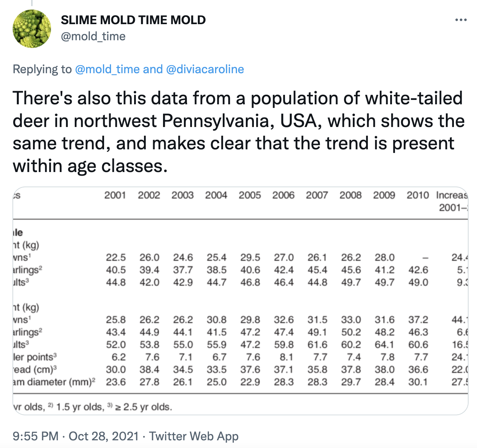Click the Oct 28, 2021 date
The width and height of the screenshot is (477, 448).
click(x=104, y=436)
